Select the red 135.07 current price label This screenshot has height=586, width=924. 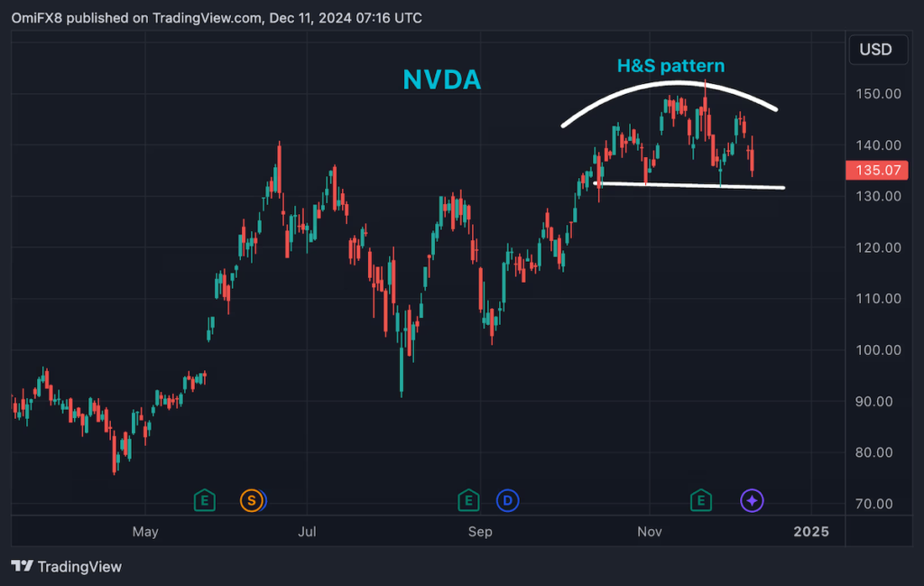(877, 171)
